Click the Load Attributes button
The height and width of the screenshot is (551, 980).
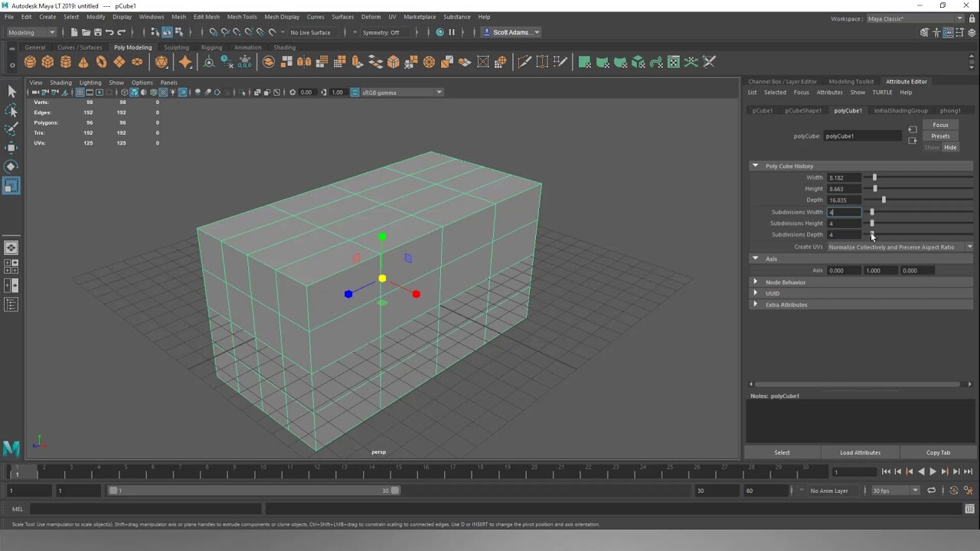tap(860, 452)
